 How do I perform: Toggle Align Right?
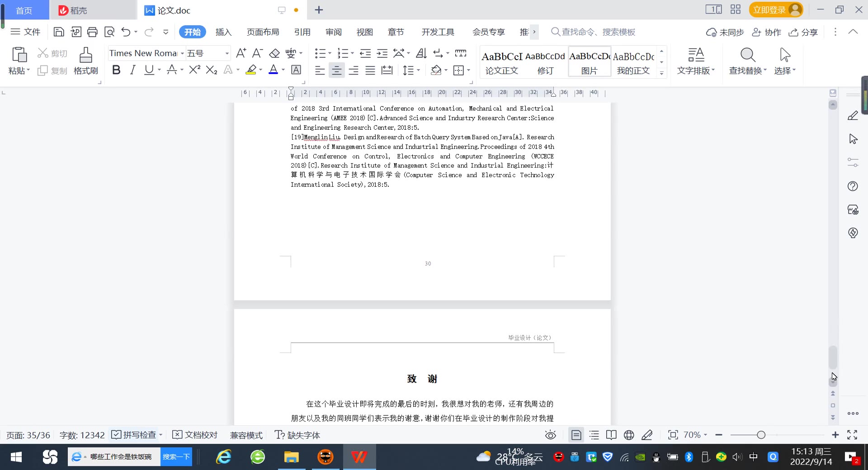click(354, 70)
